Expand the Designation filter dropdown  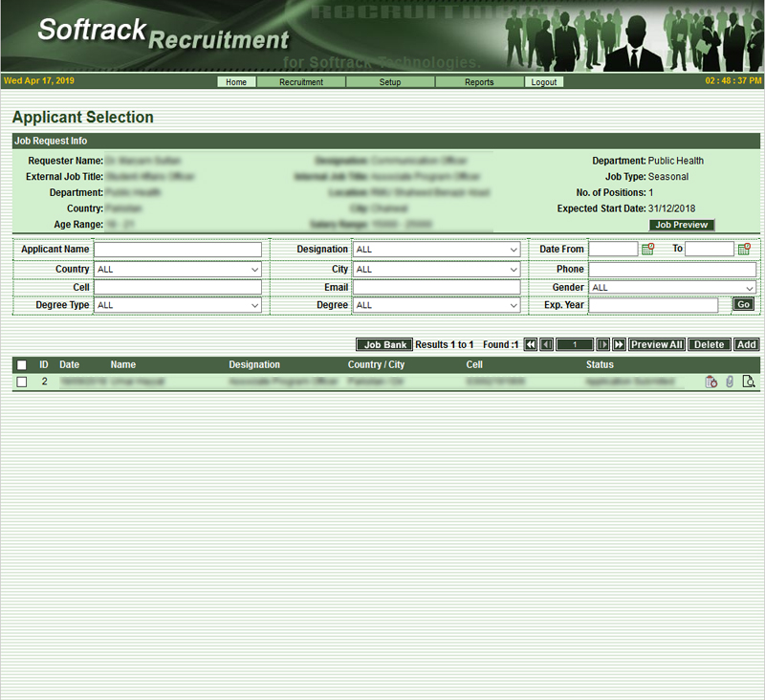[436, 250]
